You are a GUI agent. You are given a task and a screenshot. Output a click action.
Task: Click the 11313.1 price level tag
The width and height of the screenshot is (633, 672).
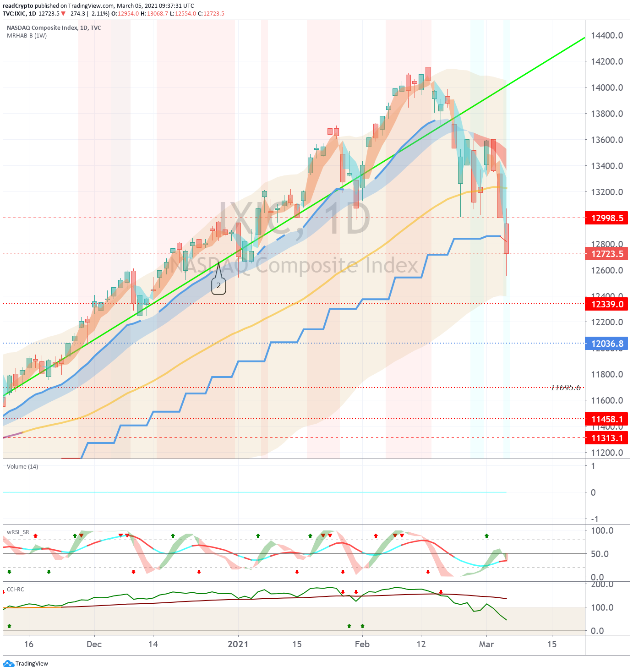pos(607,438)
